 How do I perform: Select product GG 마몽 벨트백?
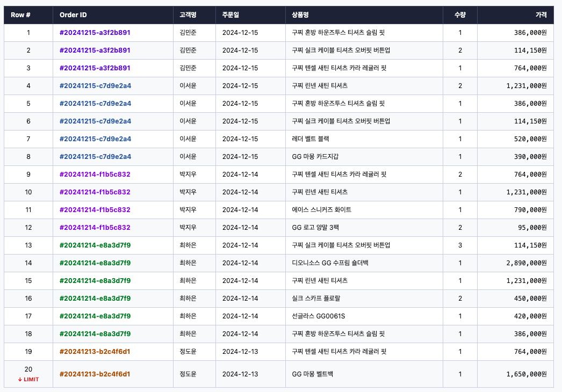313,374
